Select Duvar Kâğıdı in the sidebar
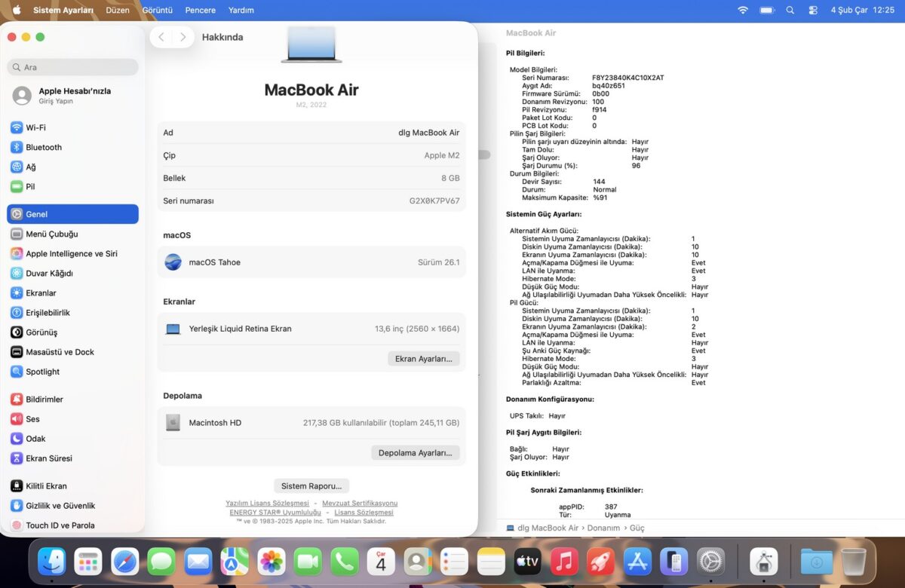 pos(72,273)
